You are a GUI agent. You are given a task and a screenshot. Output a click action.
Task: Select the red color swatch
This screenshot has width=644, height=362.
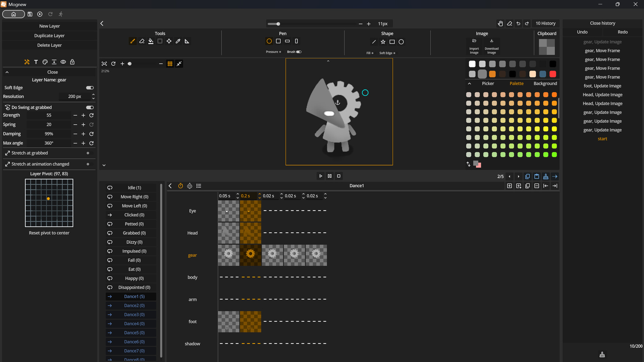click(553, 74)
